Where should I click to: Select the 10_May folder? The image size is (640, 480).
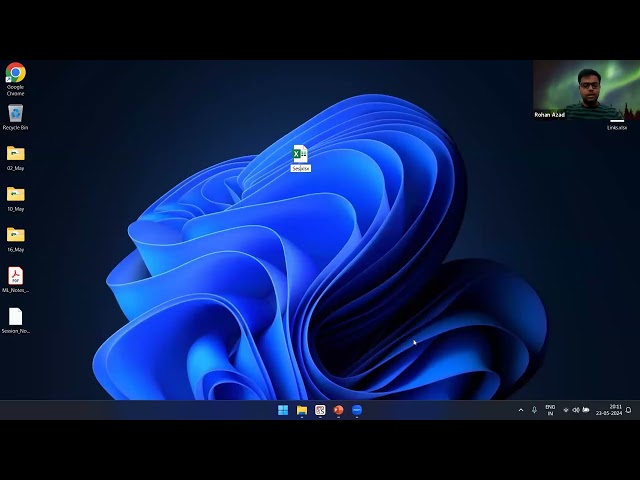[x=15, y=194]
